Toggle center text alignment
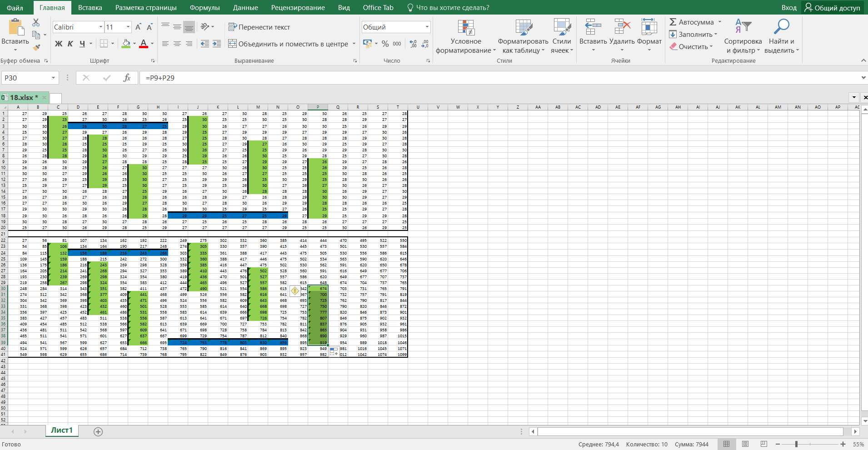This screenshot has height=450, width=868. tap(177, 44)
